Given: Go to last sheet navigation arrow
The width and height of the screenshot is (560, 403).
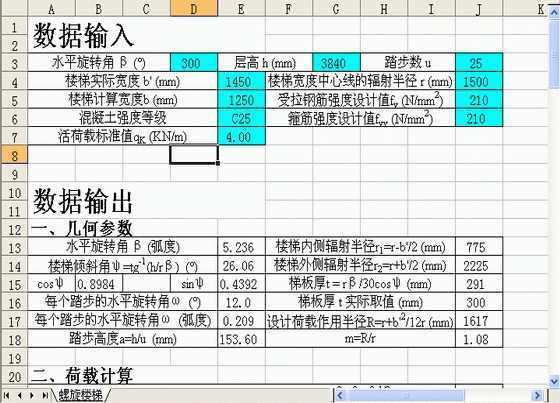Looking at the screenshot, I should click(x=45, y=395).
